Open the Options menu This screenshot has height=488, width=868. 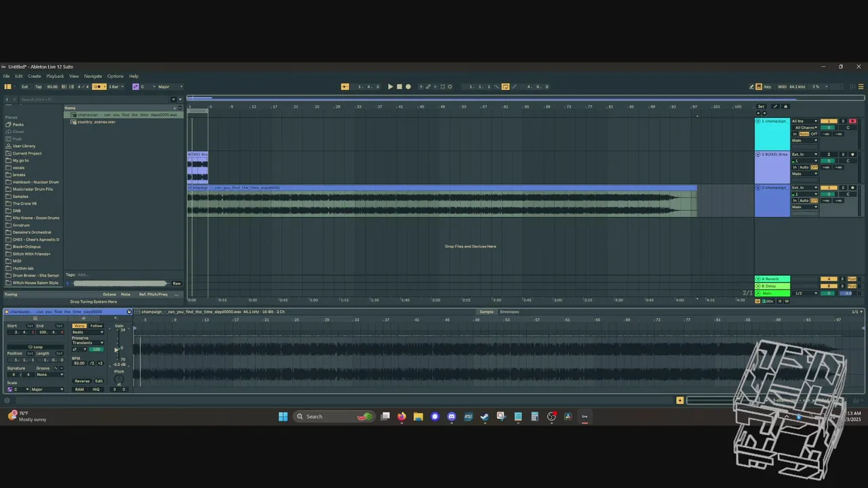115,76
